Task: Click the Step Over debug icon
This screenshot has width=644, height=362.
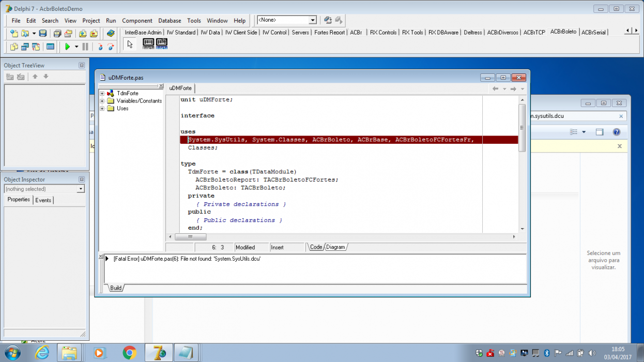Action: (x=111, y=47)
